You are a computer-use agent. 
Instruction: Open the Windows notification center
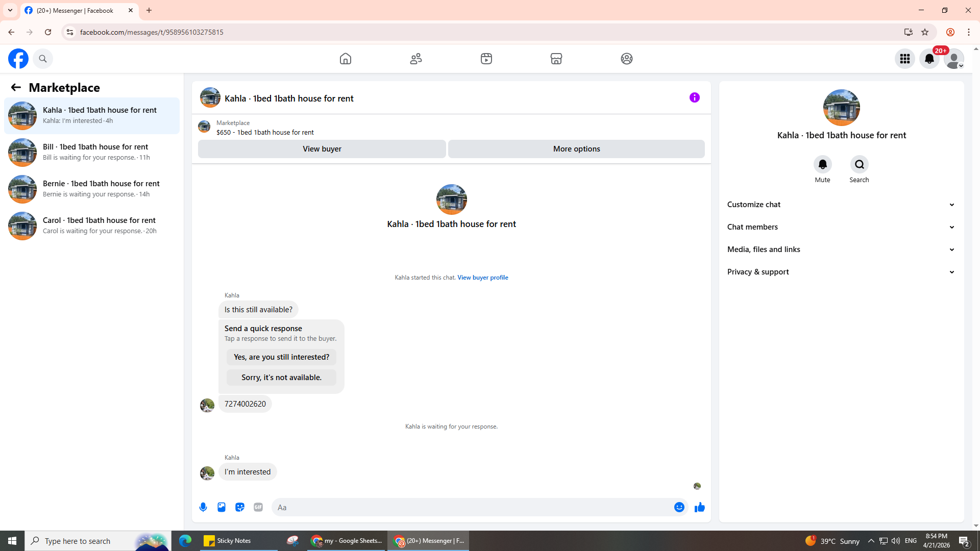[964, 541]
